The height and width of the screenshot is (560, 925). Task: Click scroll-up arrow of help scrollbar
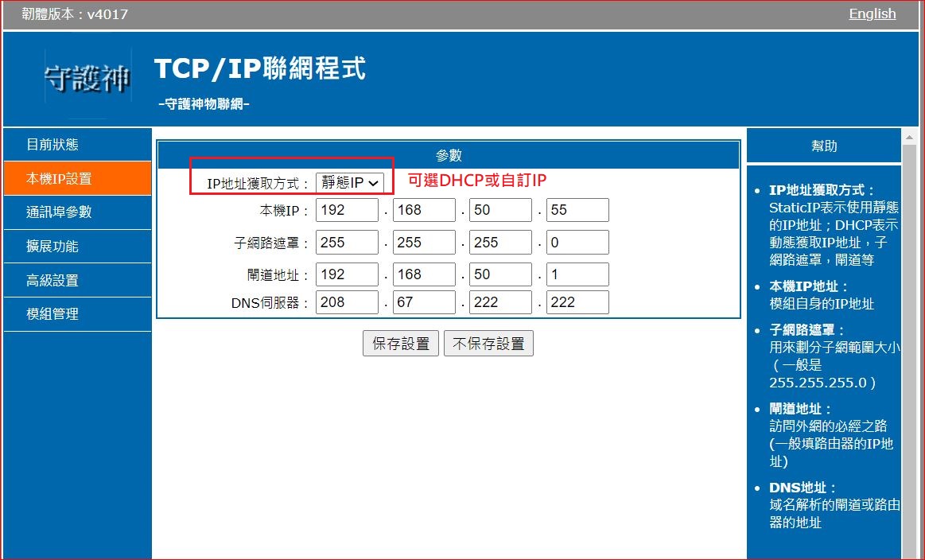[908, 136]
